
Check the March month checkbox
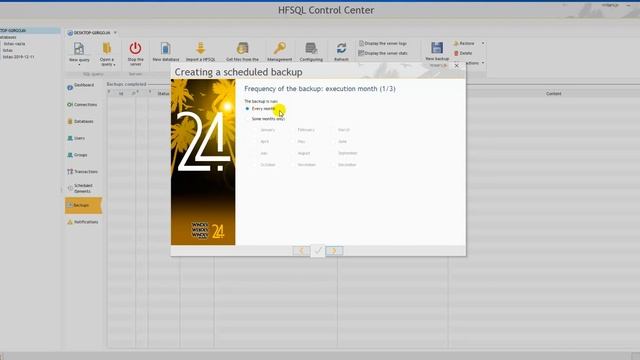333,130
